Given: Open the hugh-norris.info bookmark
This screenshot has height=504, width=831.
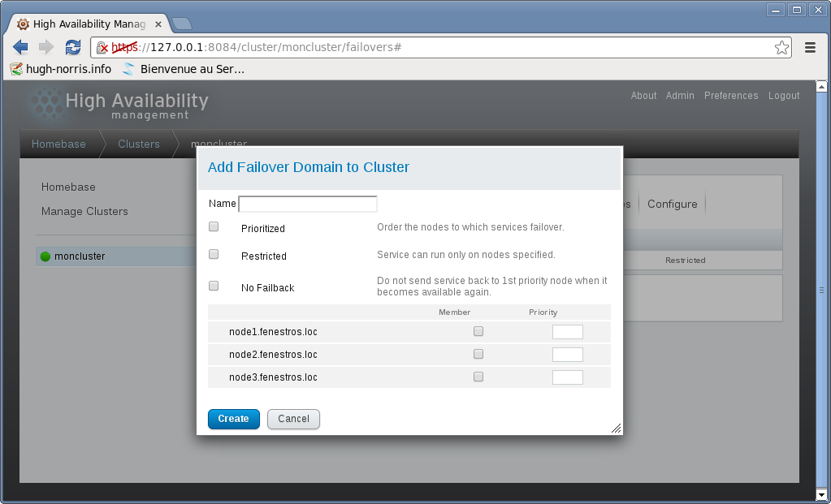Looking at the screenshot, I should tap(61, 69).
